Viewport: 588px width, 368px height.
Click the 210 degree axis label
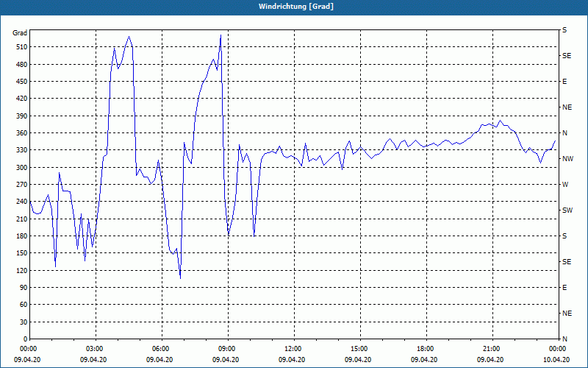pyautogui.click(x=23, y=219)
